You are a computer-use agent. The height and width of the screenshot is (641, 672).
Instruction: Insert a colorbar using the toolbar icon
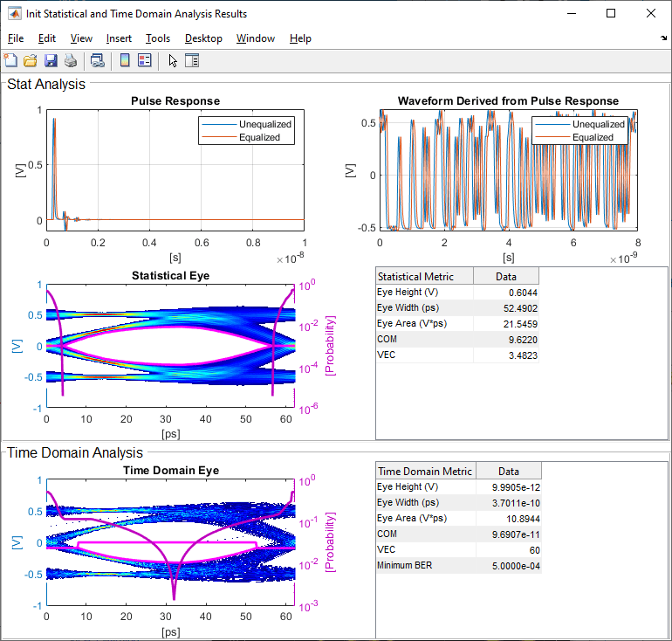click(x=125, y=60)
